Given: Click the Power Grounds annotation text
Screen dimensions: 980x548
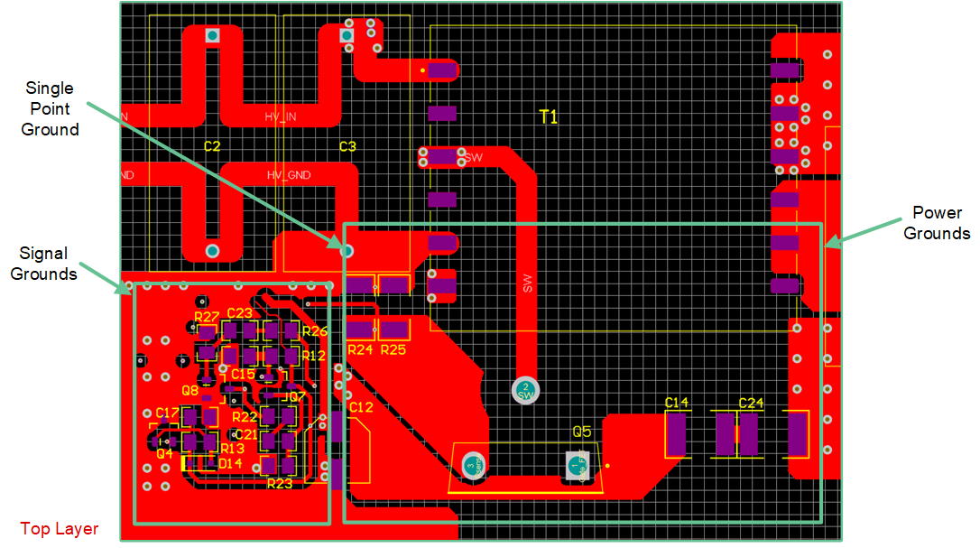Looking at the screenshot, I should point(937,223).
